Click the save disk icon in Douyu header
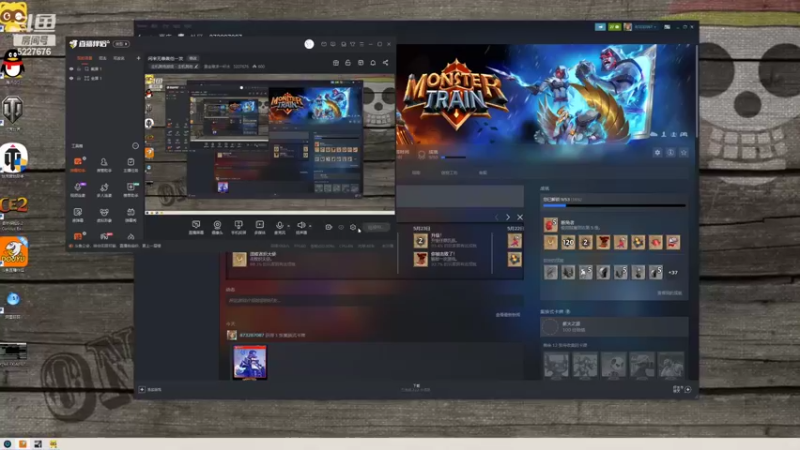800x450 pixels. [361, 63]
